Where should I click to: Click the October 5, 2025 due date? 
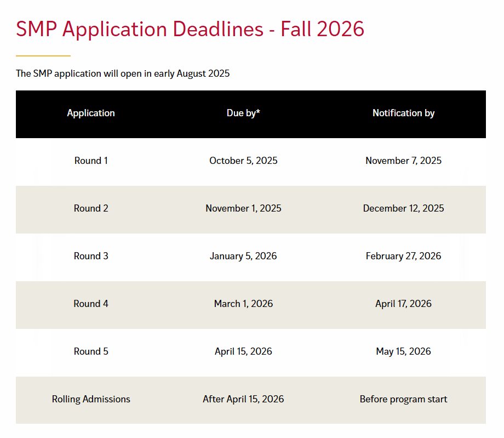243,161
